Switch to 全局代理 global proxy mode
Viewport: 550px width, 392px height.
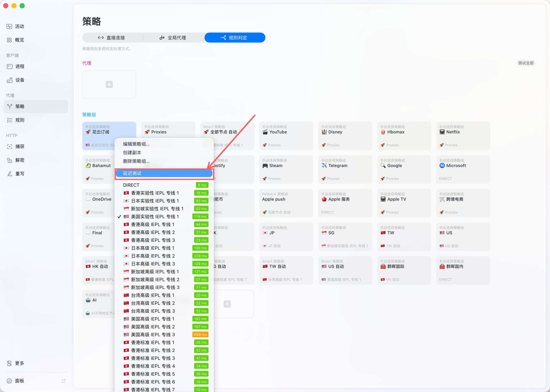point(174,38)
